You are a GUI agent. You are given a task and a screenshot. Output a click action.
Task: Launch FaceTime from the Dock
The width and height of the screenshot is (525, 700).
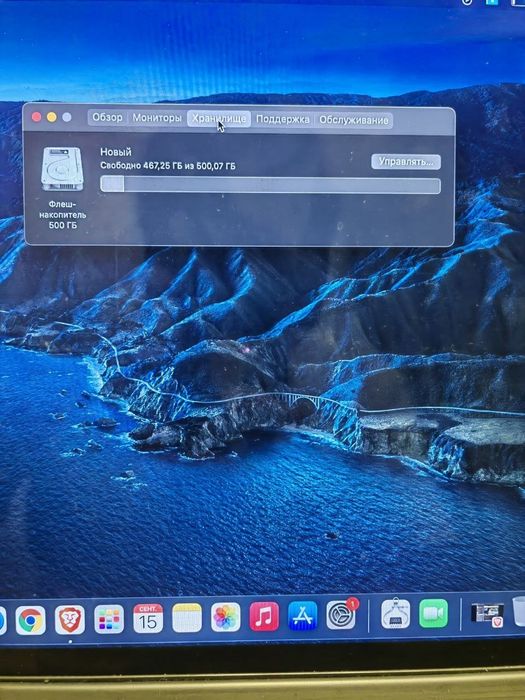(x=433, y=613)
